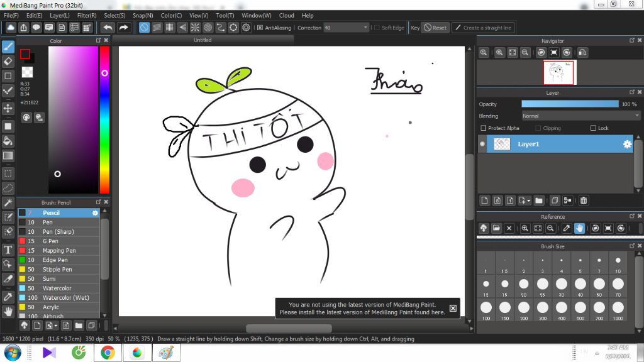Click the Create a straight line button
Screen dimensions: 644x362
(x=484, y=28)
